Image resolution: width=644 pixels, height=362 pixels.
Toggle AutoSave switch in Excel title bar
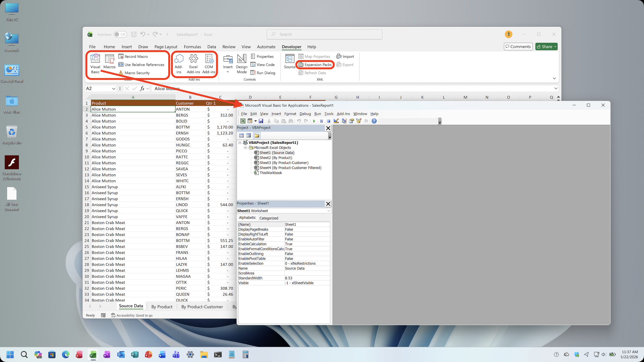(120, 34)
